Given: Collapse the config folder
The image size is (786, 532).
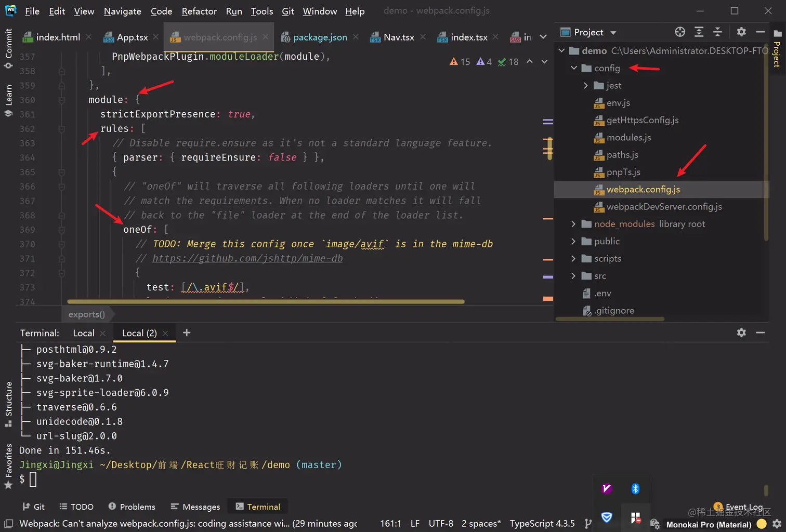Looking at the screenshot, I should [574, 68].
